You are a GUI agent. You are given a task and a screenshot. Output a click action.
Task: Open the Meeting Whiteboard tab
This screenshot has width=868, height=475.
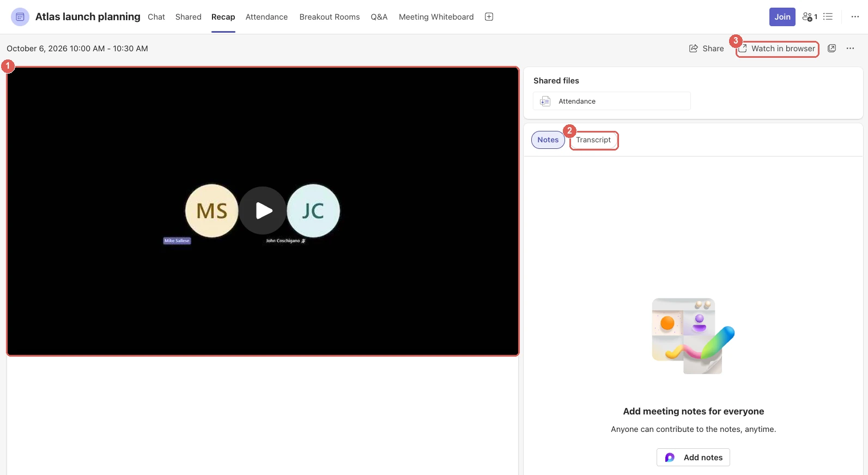click(x=436, y=17)
